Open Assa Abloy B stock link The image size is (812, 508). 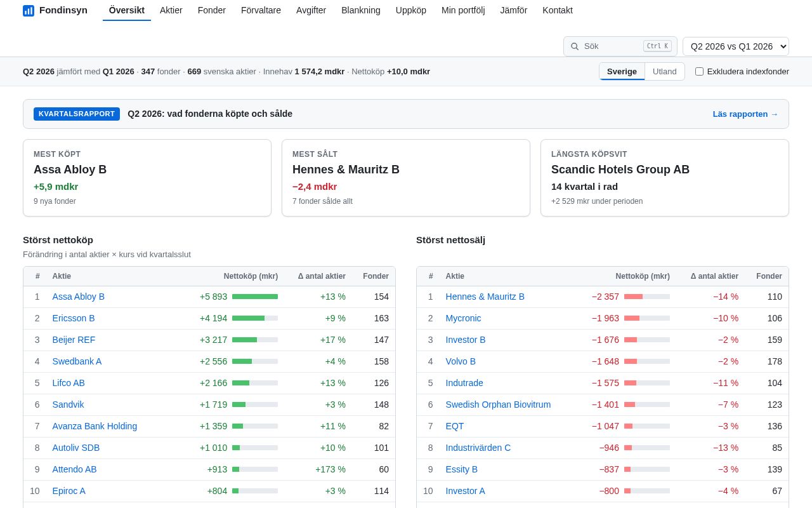tap(79, 297)
